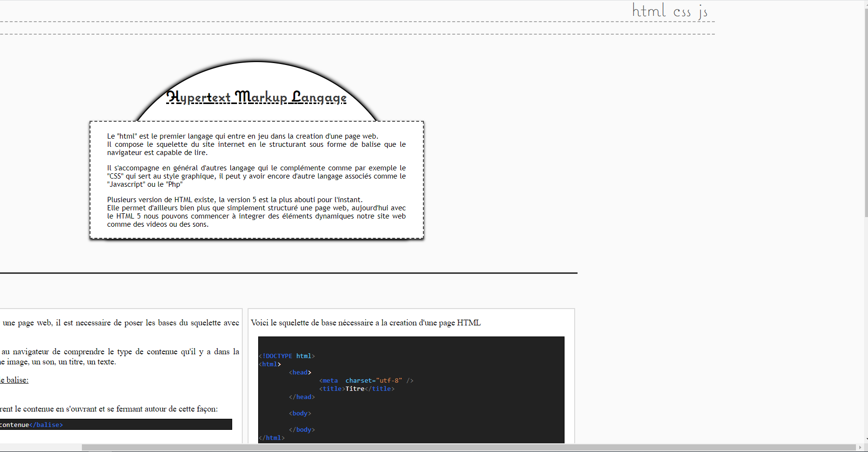Click the title tag line in code

pyautogui.click(x=356, y=389)
